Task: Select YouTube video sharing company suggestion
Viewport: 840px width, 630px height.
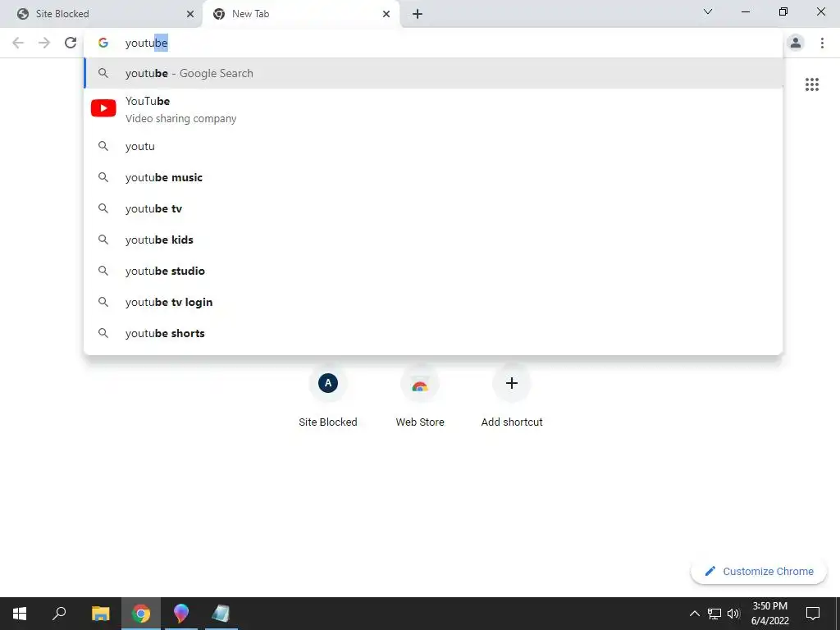Action: [433, 109]
